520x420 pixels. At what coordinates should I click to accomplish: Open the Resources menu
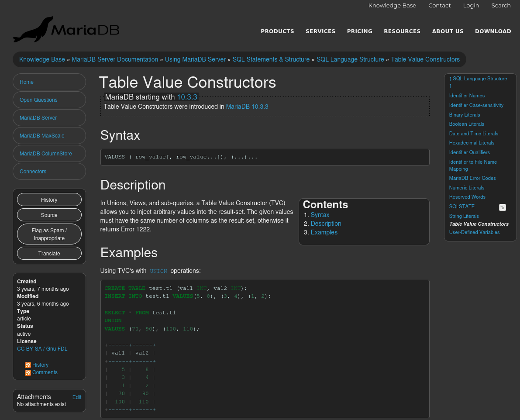pos(402,31)
